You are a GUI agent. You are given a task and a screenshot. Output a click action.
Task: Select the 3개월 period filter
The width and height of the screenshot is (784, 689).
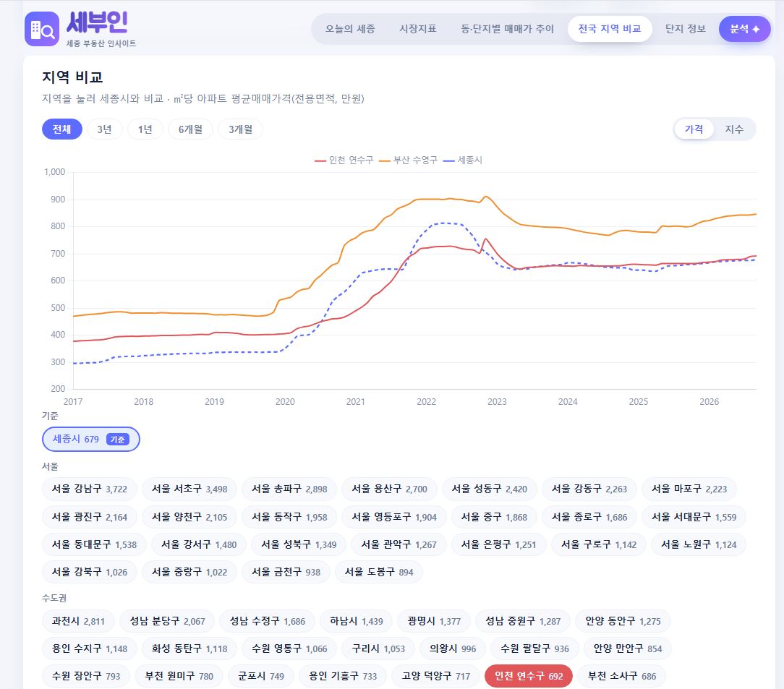point(241,129)
